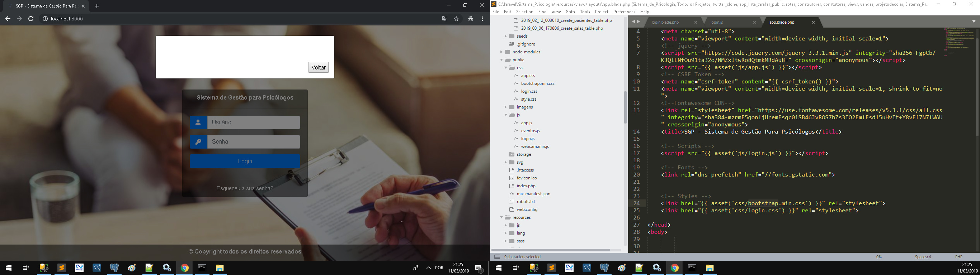Collapse the public folder
Screen dimensions: 980x275
click(x=501, y=60)
